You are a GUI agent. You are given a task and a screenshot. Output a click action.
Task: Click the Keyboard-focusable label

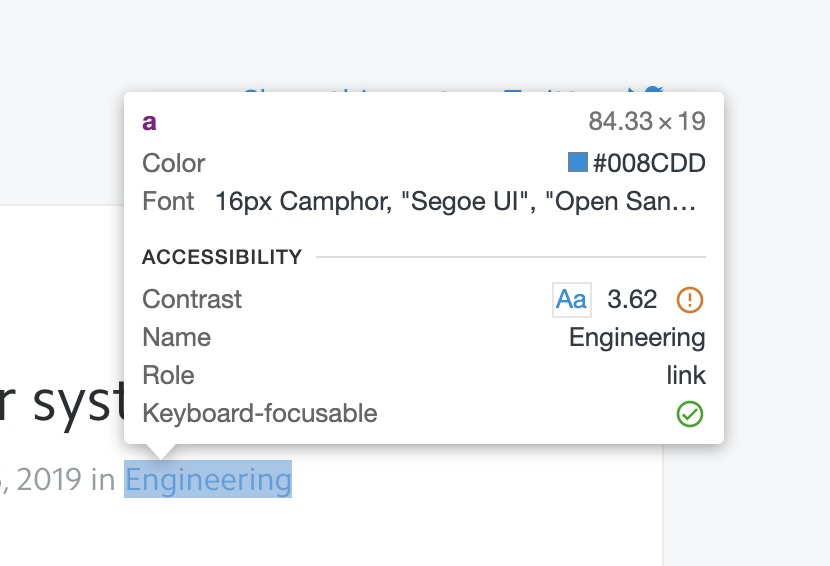[x=260, y=413]
